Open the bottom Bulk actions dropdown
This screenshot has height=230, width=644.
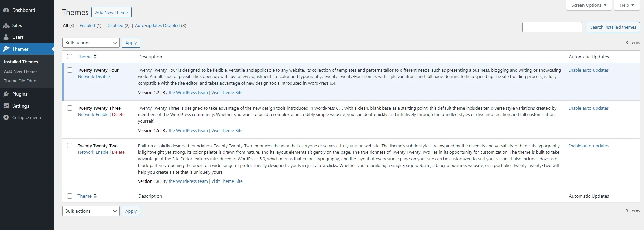(x=91, y=211)
